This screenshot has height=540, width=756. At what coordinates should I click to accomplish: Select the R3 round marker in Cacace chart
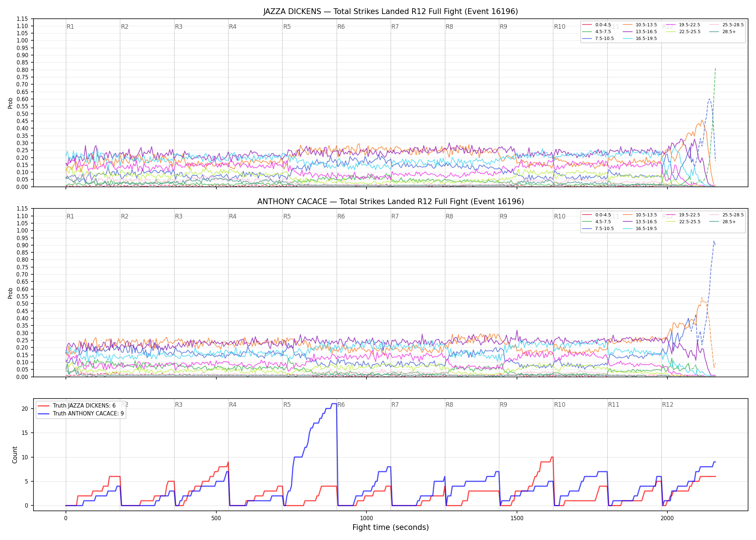179,216
